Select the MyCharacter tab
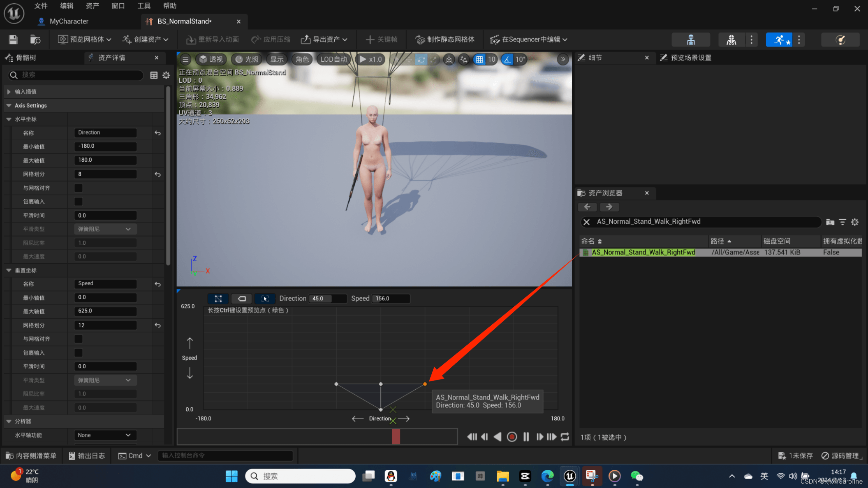Viewport: 868px width, 488px height. [x=68, y=21]
